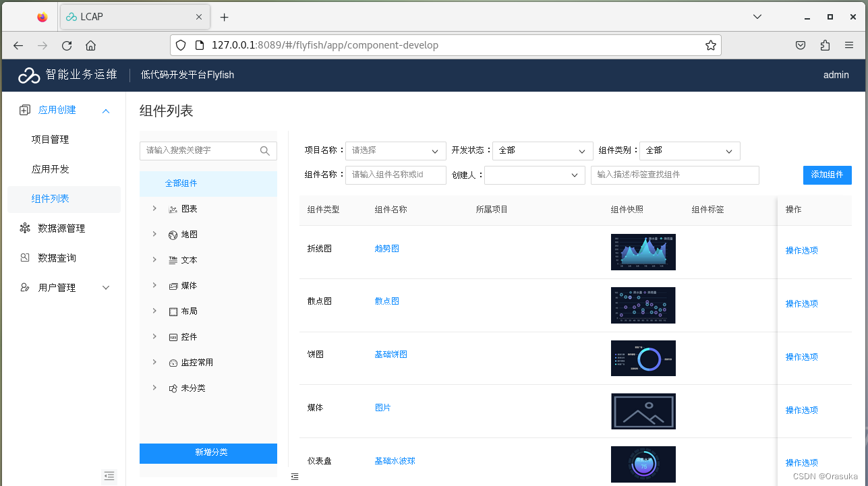Open 数据源管理 via its sidebar icon

tap(24, 228)
